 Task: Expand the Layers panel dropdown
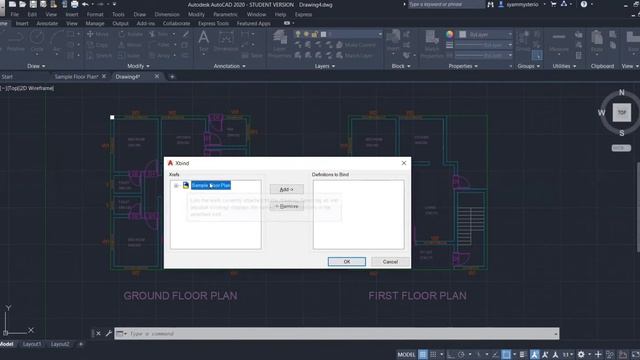point(325,66)
